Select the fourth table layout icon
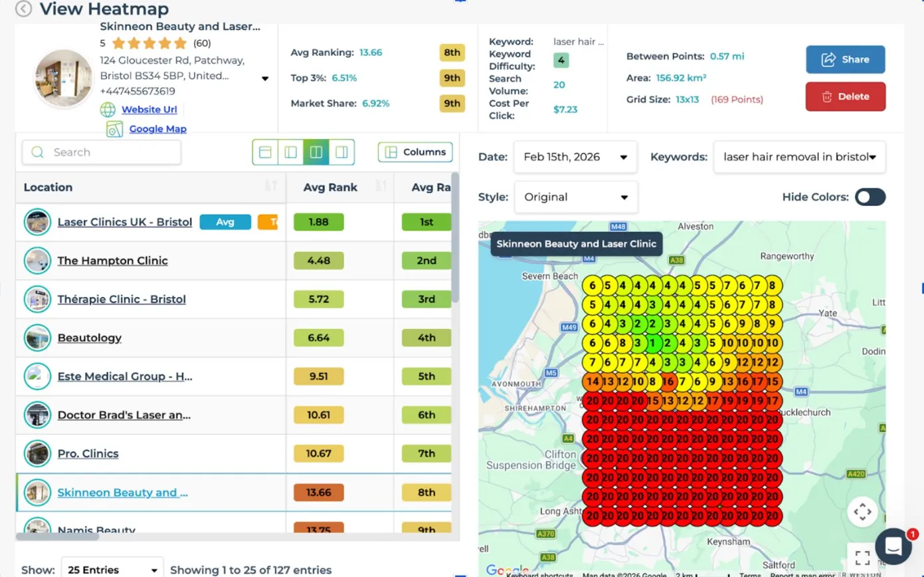This screenshot has height=577, width=924. (341, 152)
